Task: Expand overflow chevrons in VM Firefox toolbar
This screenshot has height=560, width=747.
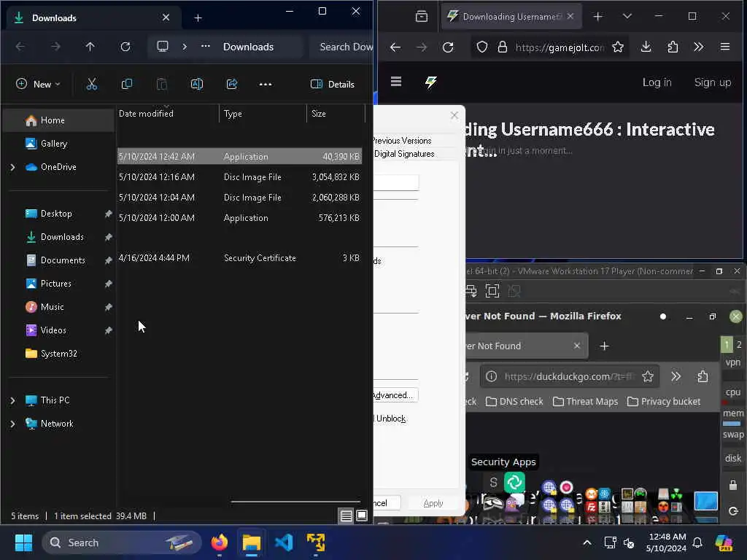Action: coord(676,377)
